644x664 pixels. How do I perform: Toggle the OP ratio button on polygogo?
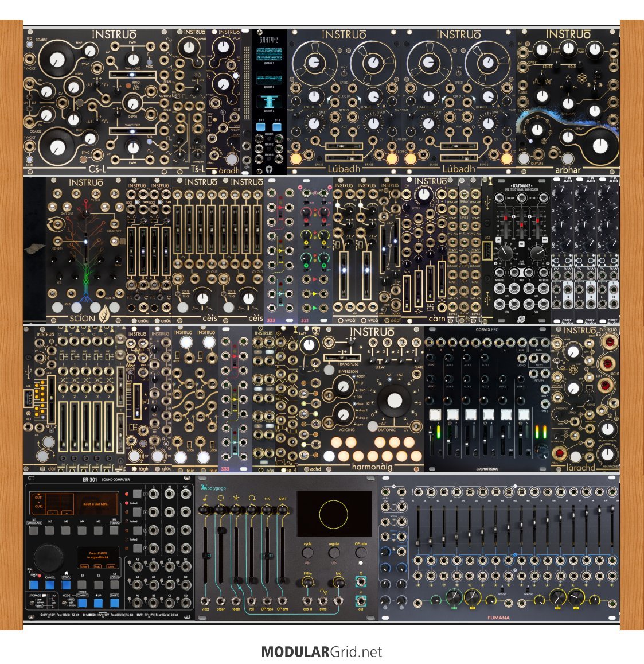tap(361, 552)
